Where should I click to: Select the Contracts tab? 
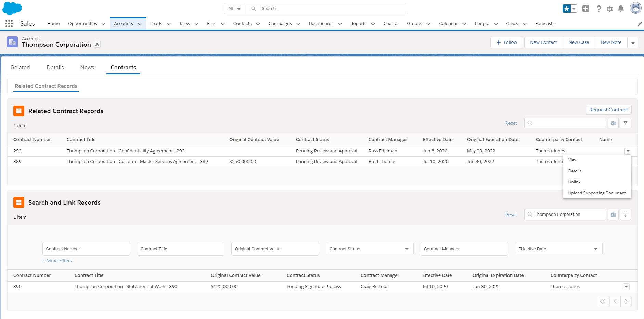(123, 68)
